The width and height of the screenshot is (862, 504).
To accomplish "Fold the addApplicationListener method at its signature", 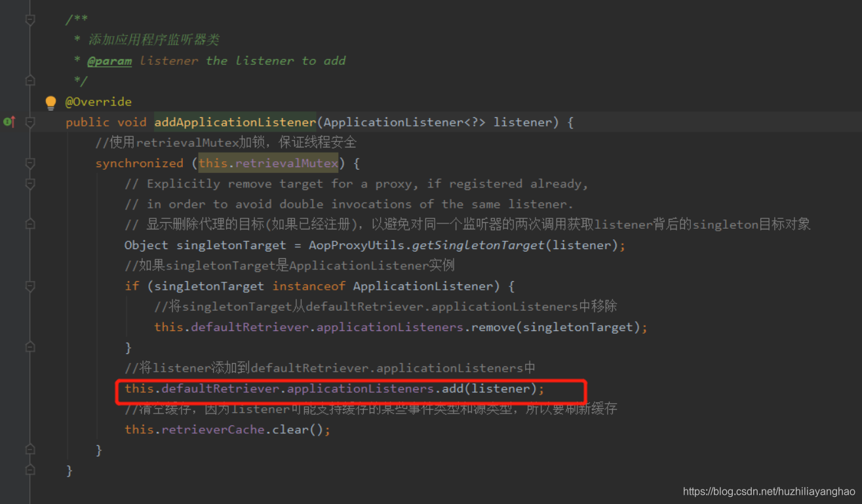I will pos(29,122).
